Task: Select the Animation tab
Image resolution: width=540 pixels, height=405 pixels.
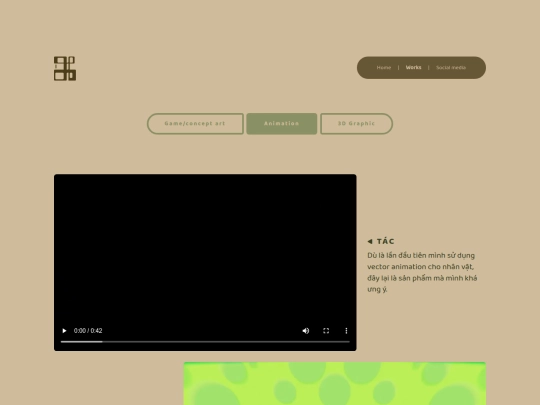Action: pyautogui.click(x=282, y=124)
